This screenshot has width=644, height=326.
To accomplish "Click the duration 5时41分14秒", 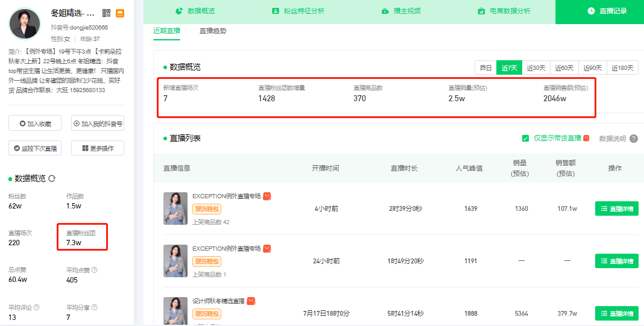I will click(405, 314).
